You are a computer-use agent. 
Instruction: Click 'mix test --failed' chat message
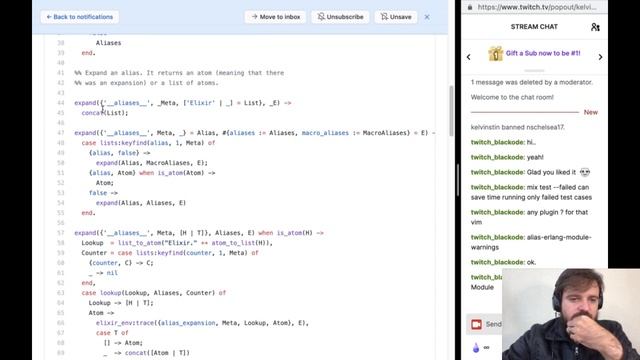coord(531,192)
